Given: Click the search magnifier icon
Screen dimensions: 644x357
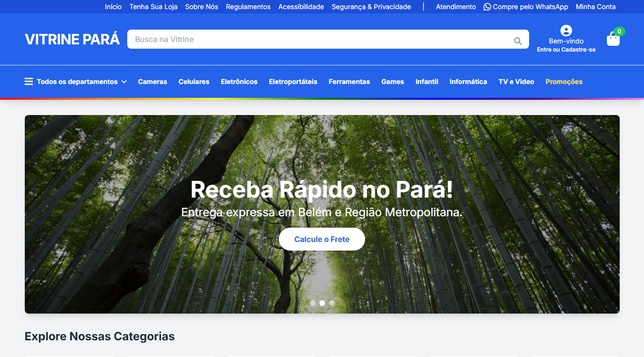Looking at the screenshot, I should point(518,41).
